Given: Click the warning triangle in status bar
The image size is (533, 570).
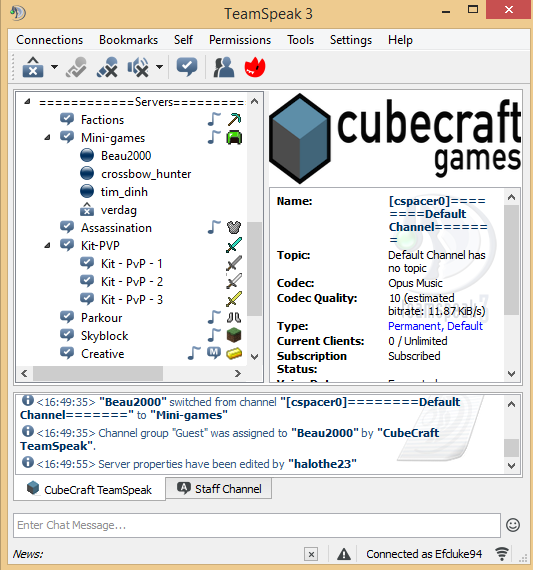Looking at the screenshot, I should point(344,554).
